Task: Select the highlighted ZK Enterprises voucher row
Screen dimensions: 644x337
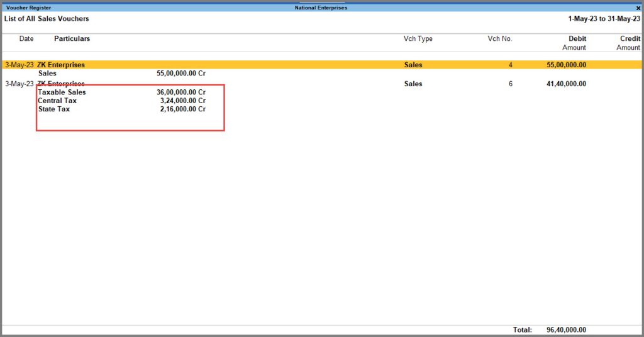Action: coord(321,65)
